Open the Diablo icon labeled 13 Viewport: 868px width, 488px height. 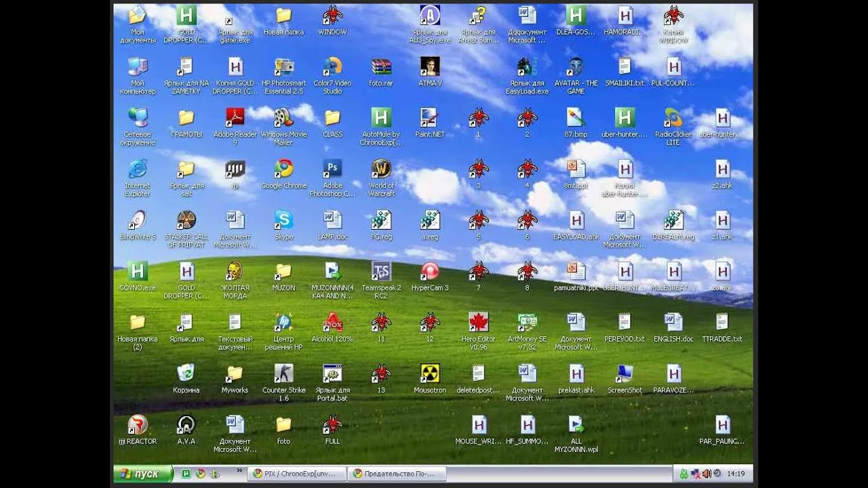click(381, 379)
